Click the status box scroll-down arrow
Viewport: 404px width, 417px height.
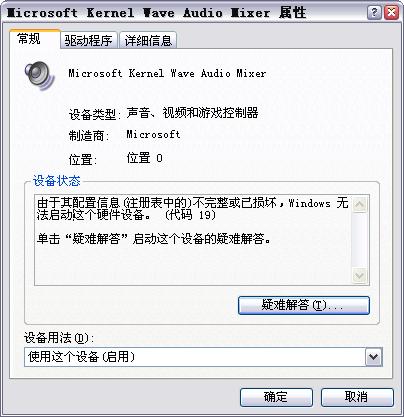click(360, 275)
